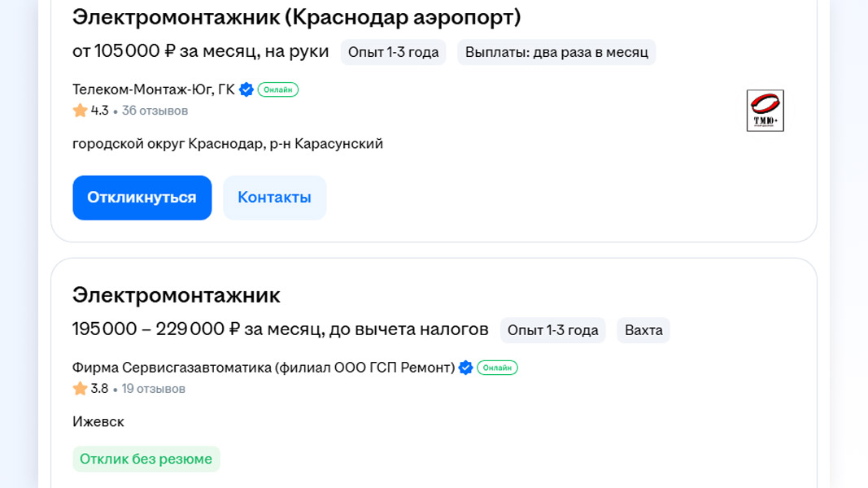The image size is (868, 488).
Task: Click the Онлайн badge beside Телеком-Монтаж-Юг
Action: [278, 89]
